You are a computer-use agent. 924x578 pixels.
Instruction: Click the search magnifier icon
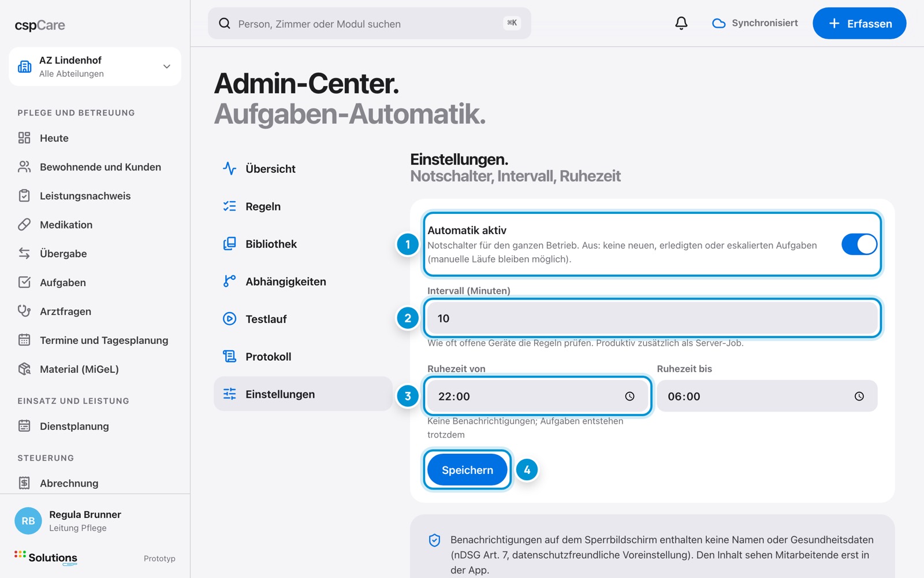pyautogui.click(x=225, y=23)
